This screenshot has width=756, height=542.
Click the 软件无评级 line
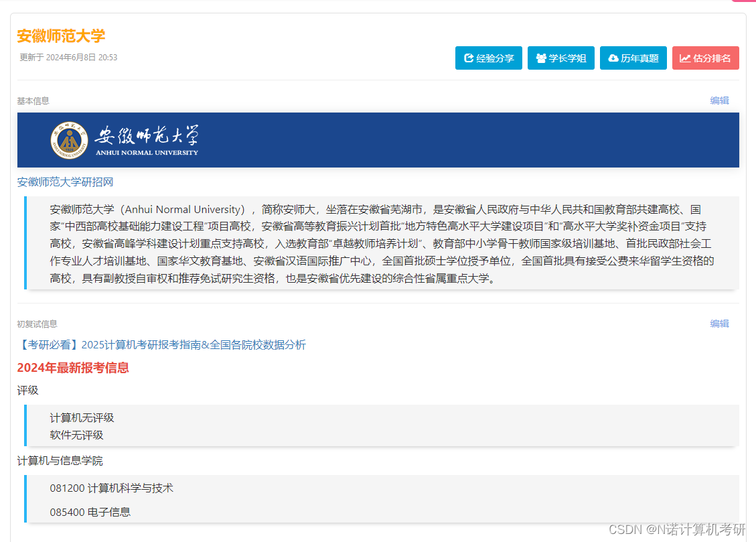point(76,435)
